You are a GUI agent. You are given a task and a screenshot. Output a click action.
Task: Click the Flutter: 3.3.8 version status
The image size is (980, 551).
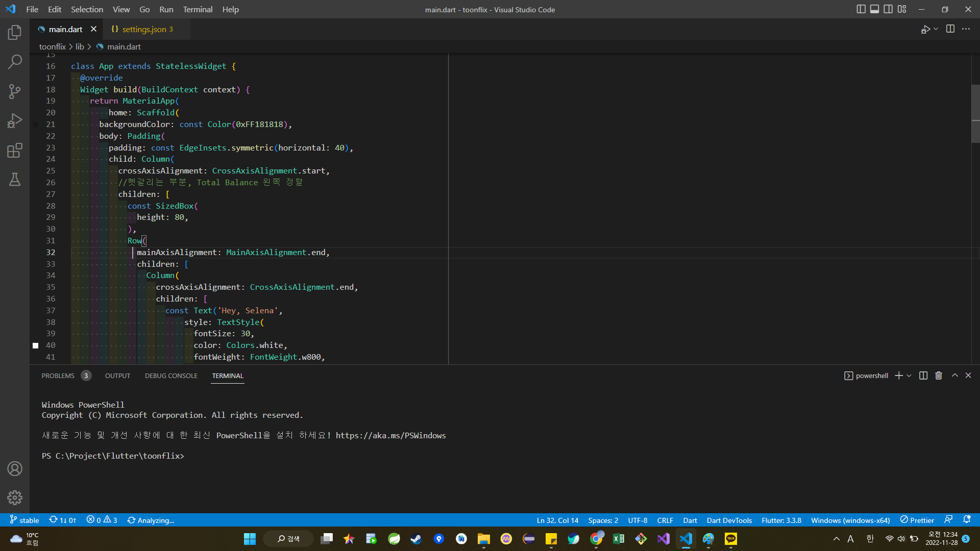click(781, 520)
